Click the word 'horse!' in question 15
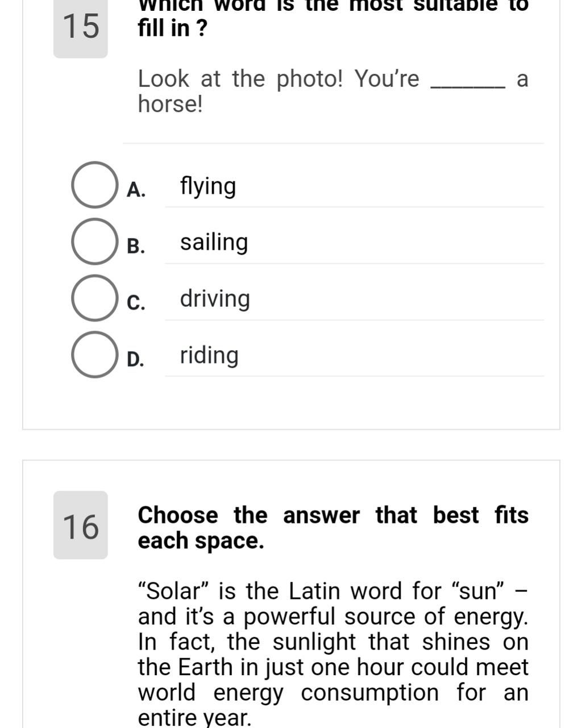The height and width of the screenshot is (728, 582). 170,104
